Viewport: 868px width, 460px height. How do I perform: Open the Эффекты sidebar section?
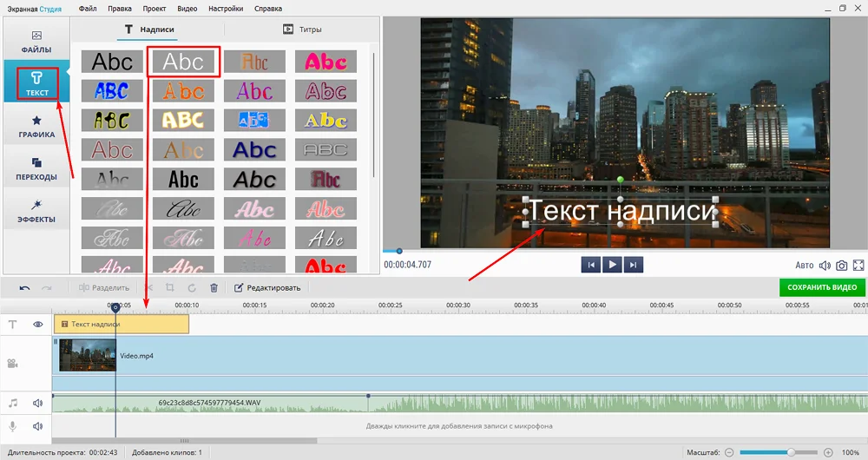coord(36,211)
